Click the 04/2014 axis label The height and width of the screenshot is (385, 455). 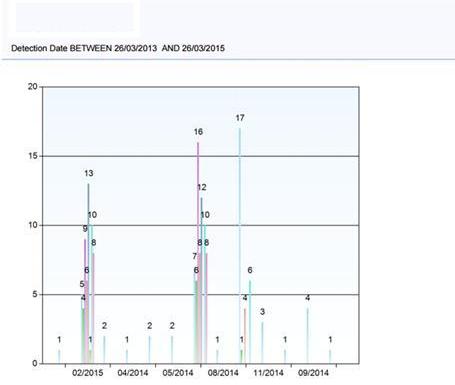tap(133, 373)
